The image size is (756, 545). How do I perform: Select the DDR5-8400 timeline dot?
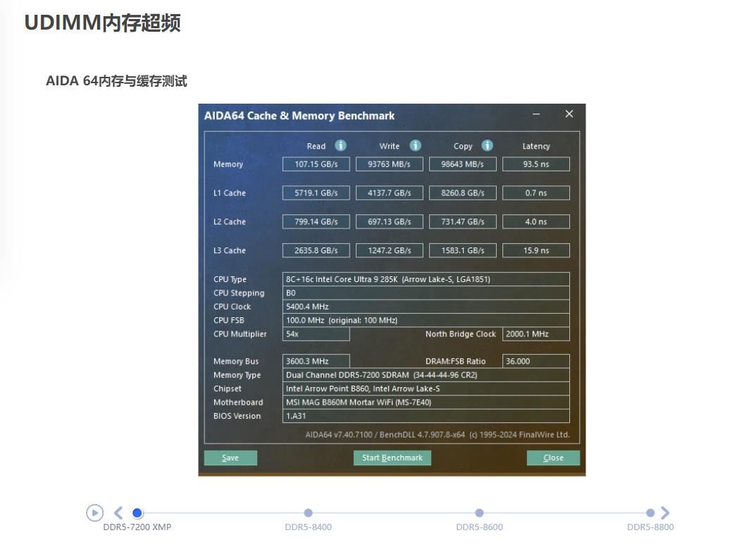308,513
